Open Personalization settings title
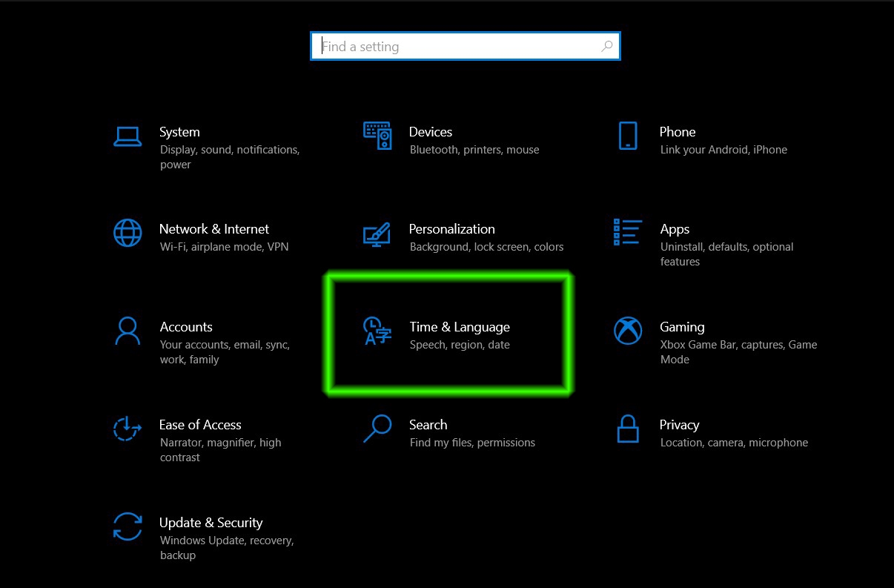The image size is (894, 588). (x=452, y=229)
